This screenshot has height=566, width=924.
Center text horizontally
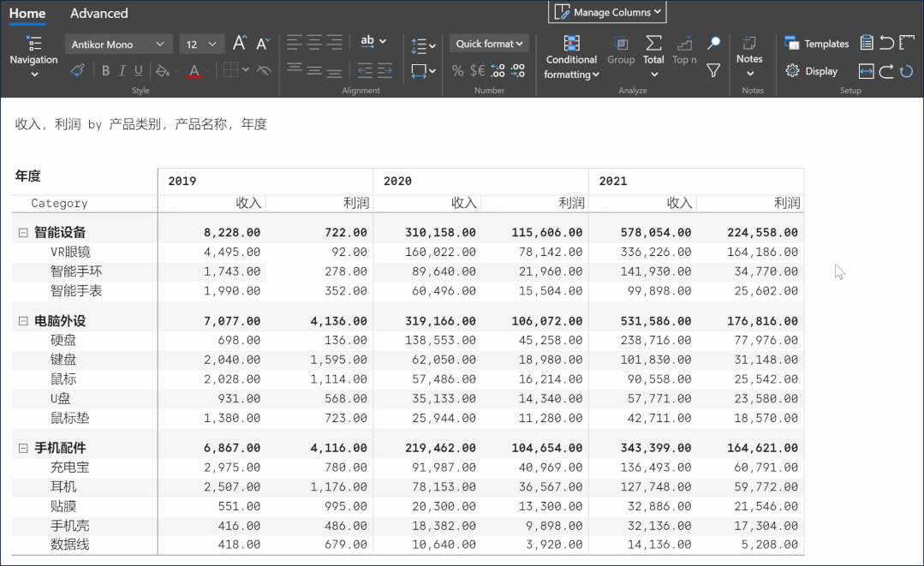click(314, 42)
